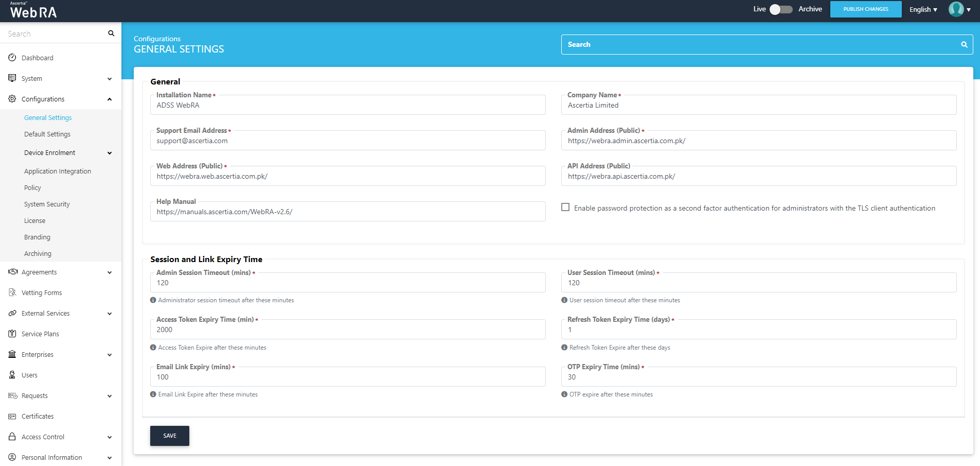This screenshot has height=466, width=980.
Task: Click the Service Plans icon
Action: (x=12, y=334)
